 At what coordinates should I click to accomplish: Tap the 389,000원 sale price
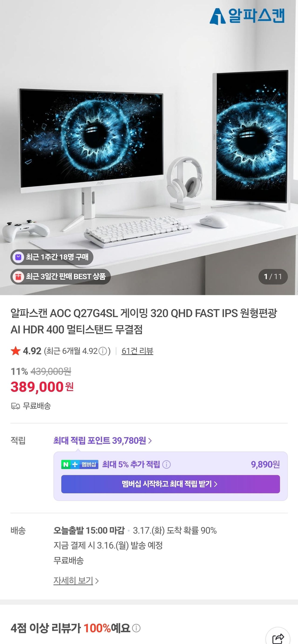(42, 387)
